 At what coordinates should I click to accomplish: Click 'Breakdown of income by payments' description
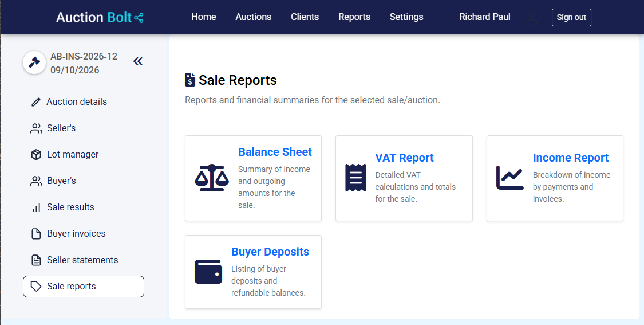point(571,187)
